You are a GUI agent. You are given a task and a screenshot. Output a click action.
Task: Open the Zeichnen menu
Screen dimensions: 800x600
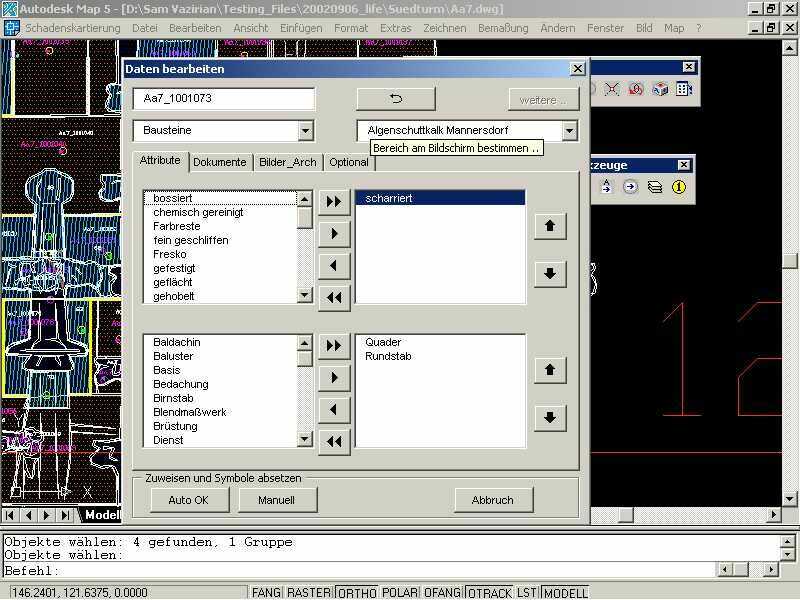[x=444, y=28]
